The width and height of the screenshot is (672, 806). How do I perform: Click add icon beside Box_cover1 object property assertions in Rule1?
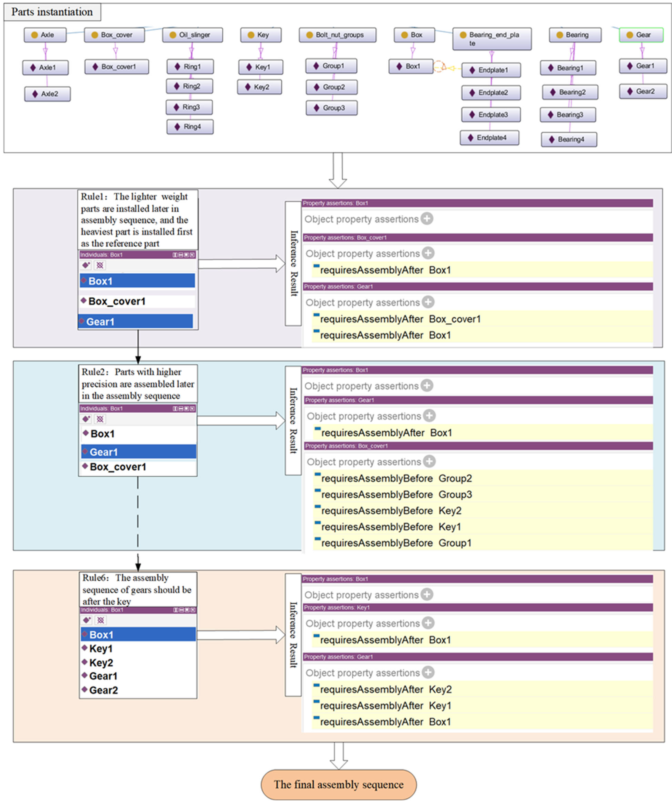428,253
